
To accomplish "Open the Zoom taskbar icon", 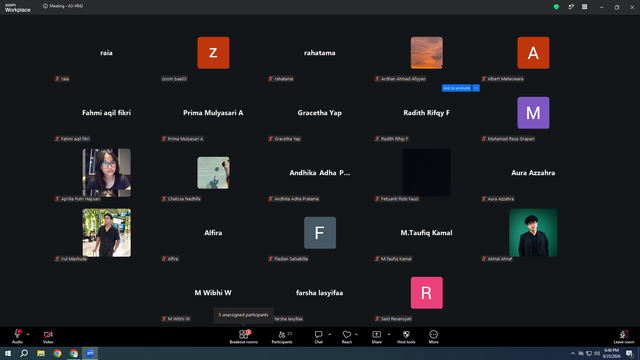I will click(x=90, y=353).
